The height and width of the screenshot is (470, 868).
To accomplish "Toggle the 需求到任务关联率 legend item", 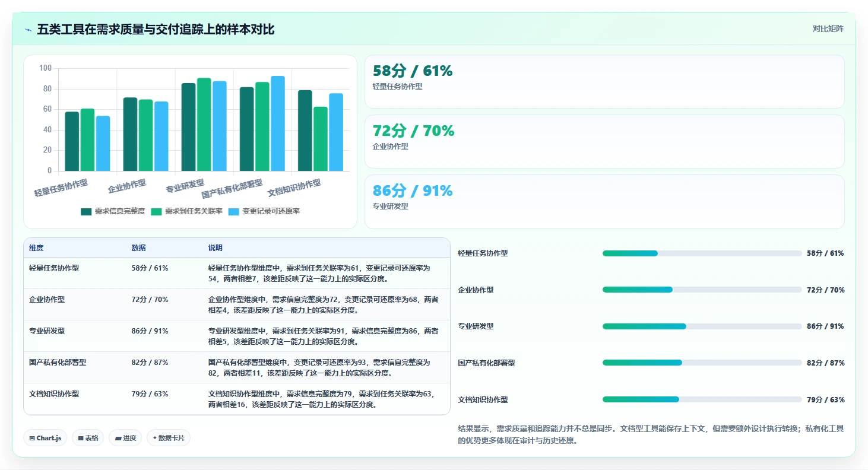I will pyautogui.click(x=187, y=211).
